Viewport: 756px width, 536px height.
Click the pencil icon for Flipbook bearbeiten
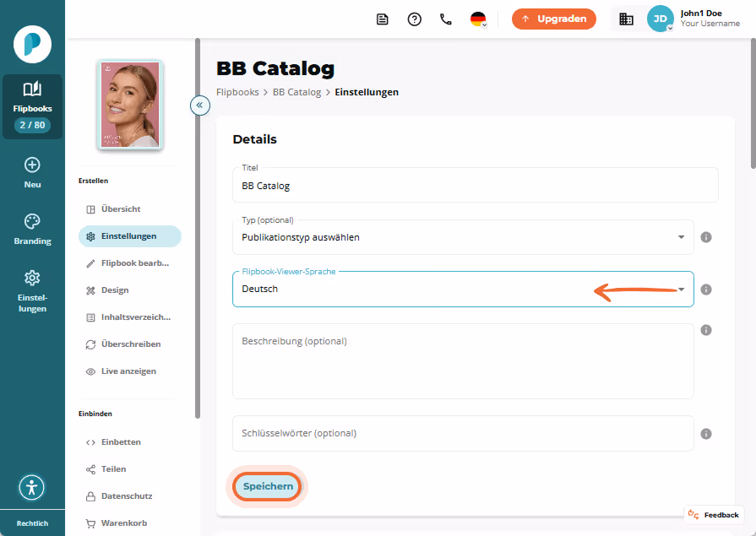90,263
